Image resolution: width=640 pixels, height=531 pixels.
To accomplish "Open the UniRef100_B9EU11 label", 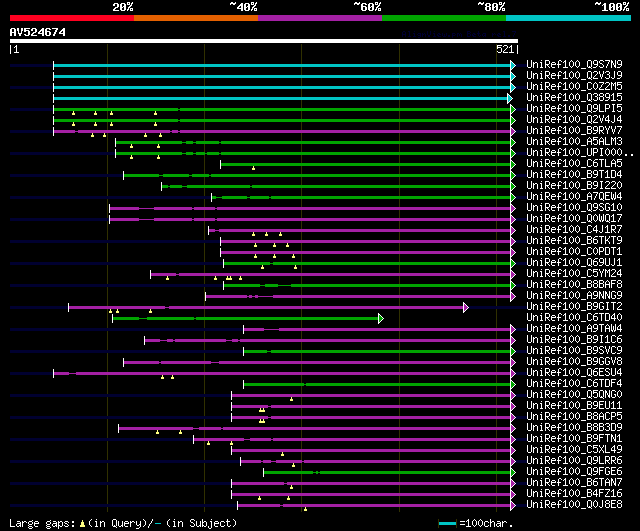I will pyautogui.click(x=574, y=406).
